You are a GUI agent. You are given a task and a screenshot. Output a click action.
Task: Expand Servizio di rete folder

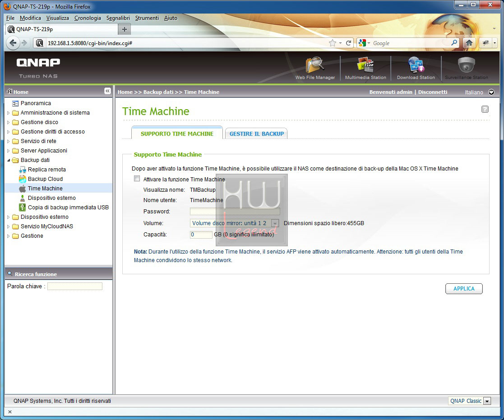[9, 141]
